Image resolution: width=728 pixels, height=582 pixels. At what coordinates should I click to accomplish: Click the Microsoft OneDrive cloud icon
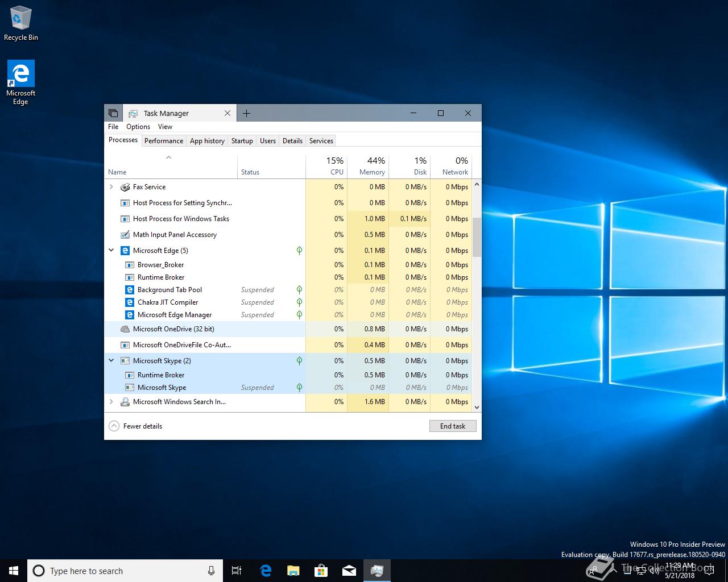[x=125, y=329]
